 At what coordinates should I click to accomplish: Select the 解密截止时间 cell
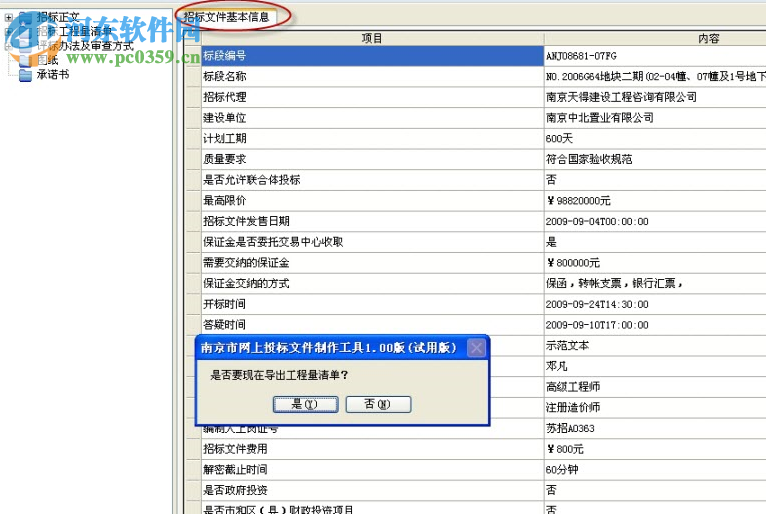(372, 470)
